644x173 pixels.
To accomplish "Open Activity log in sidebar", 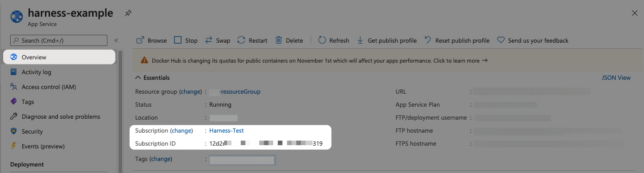I will click(x=36, y=72).
